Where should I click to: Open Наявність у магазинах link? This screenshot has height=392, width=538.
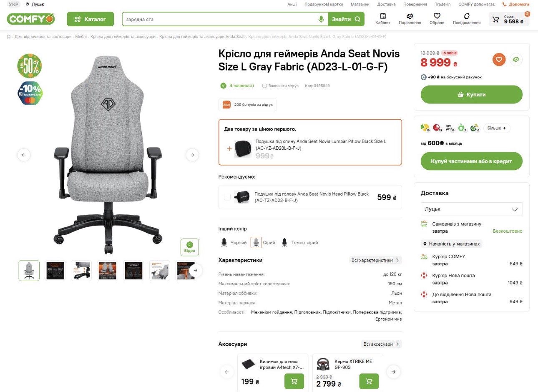(451, 244)
